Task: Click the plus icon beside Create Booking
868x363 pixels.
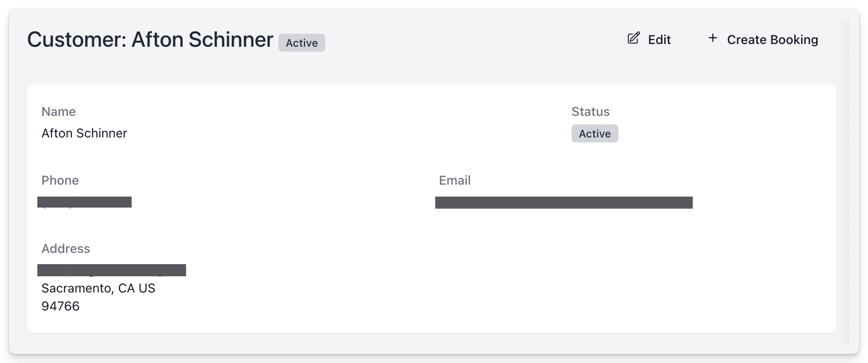Action: (x=712, y=39)
